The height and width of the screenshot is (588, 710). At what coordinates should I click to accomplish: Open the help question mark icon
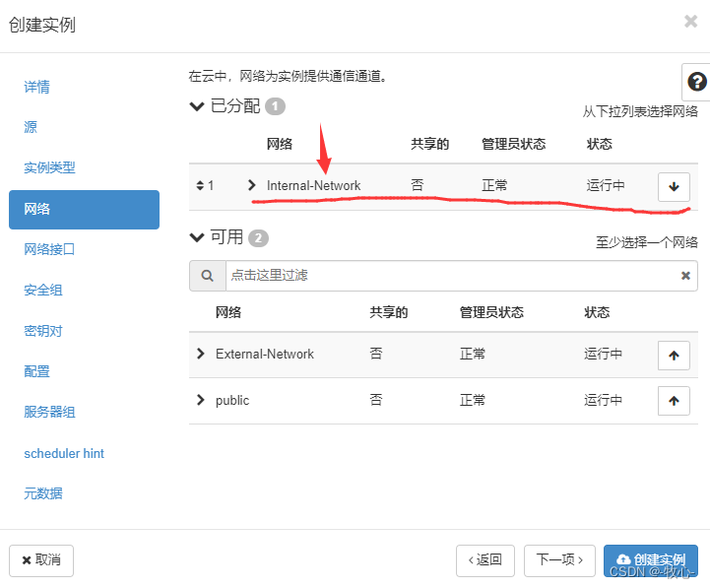point(696,82)
